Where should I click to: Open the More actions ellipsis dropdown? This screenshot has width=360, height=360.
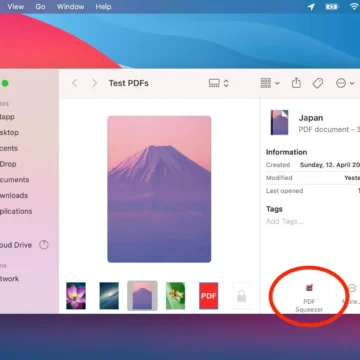(x=345, y=83)
